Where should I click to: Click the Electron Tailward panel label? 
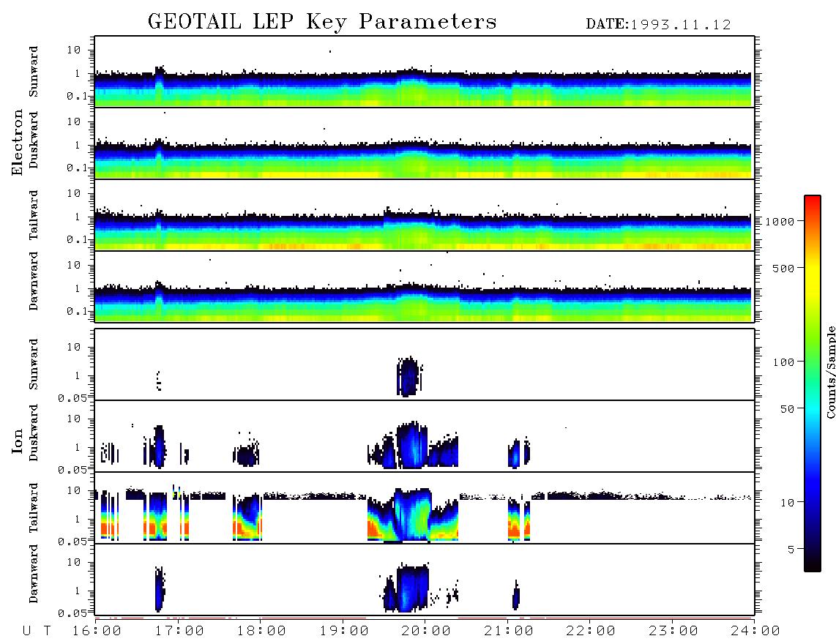pos(34,214)
